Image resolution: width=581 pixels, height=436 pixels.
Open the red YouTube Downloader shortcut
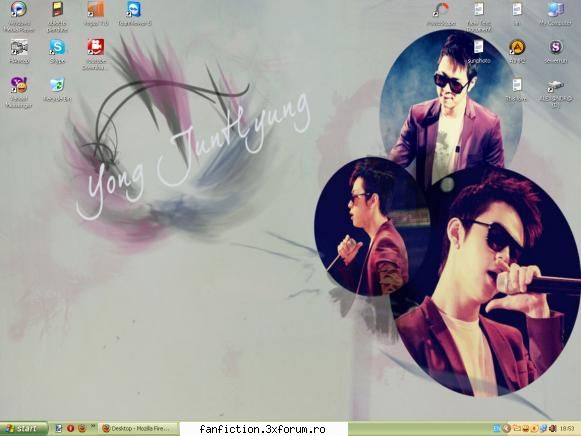(95, 54)
